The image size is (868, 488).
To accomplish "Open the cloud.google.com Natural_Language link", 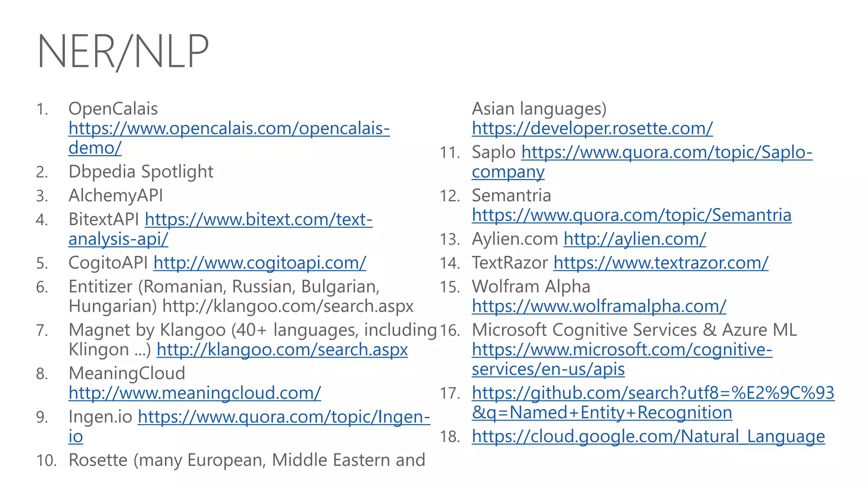I will (648, 437).
